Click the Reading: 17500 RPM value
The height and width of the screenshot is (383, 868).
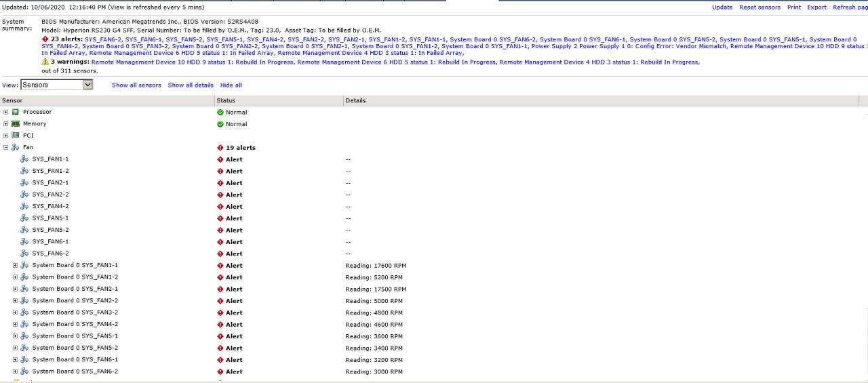(x=376, y=289)
